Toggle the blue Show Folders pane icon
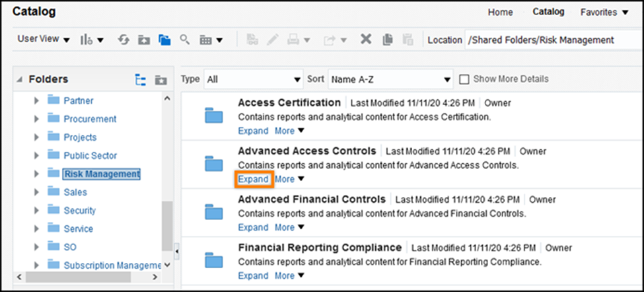Viewport: 644px width, 292px height. 164,40
